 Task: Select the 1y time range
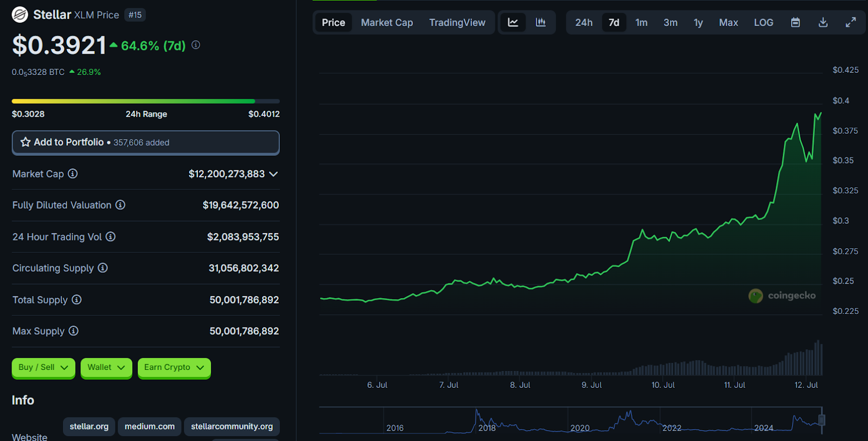point(698,23)
